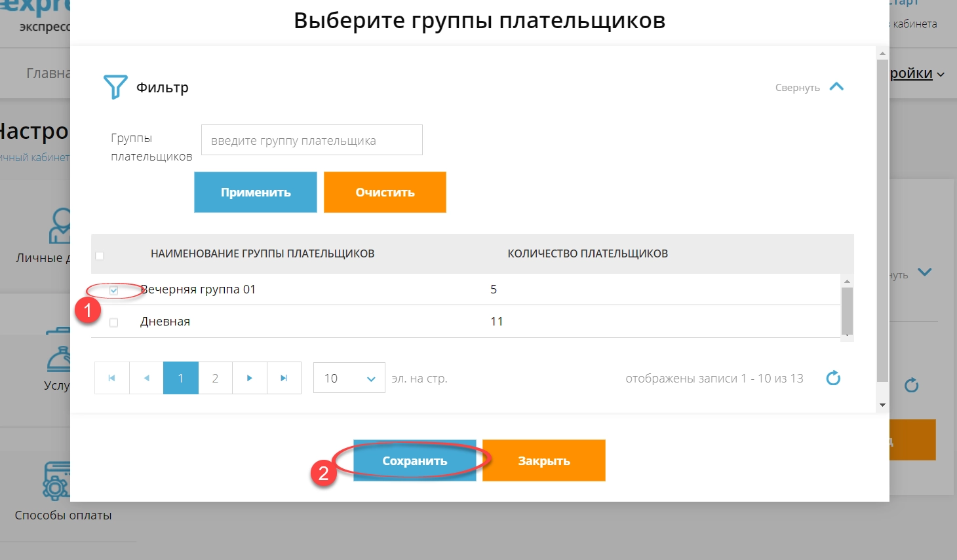Uncheck Вечерняя группа 01 checkbox
This screenshot has height=560, width=957.
(x=114, y=290)
